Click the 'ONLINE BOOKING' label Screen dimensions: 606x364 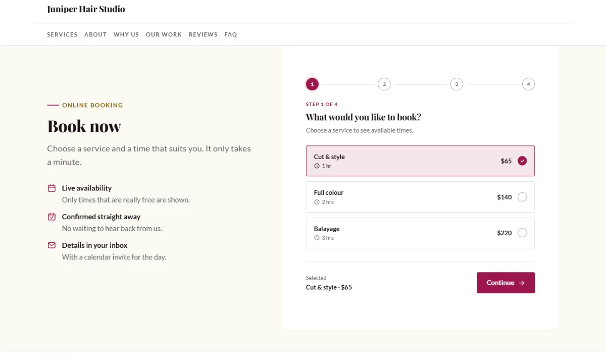point(92,106)
